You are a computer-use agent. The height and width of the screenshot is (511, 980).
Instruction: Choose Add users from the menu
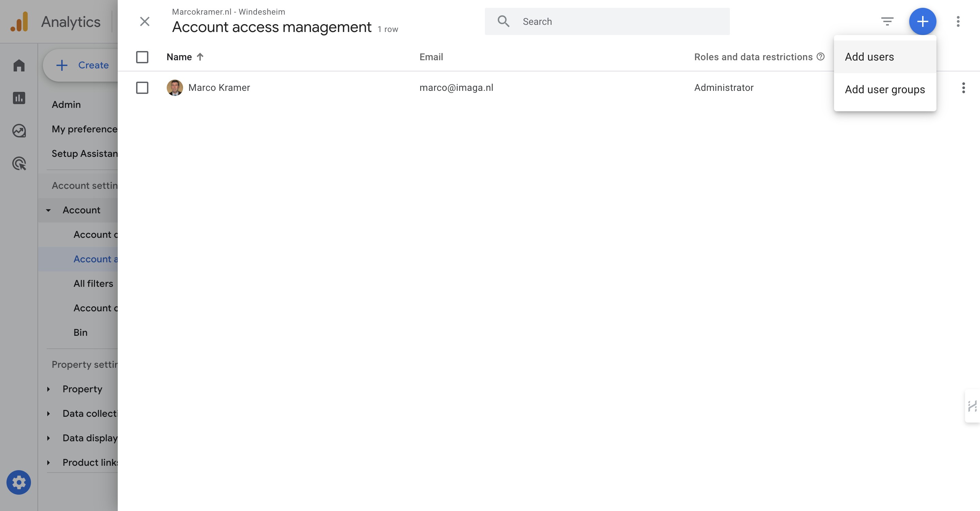click(869, 57)
